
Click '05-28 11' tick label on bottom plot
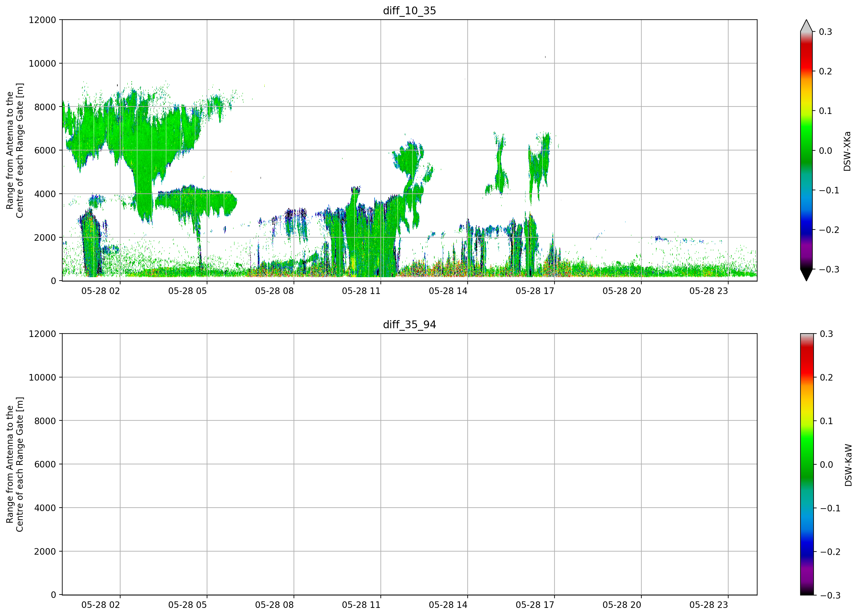point(361,605)
